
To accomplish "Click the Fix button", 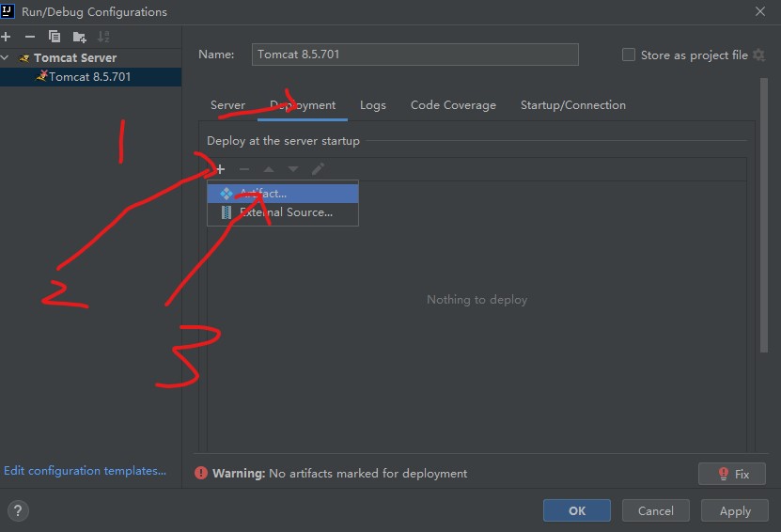I will (x=732, y=474).
